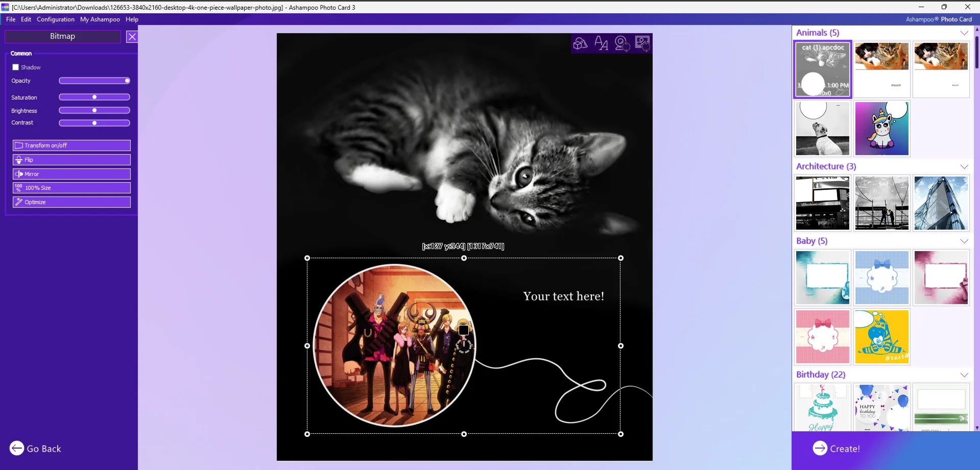
Task: Click the replace photo icon
Action: pyautogui.click(x=642, y=43)
